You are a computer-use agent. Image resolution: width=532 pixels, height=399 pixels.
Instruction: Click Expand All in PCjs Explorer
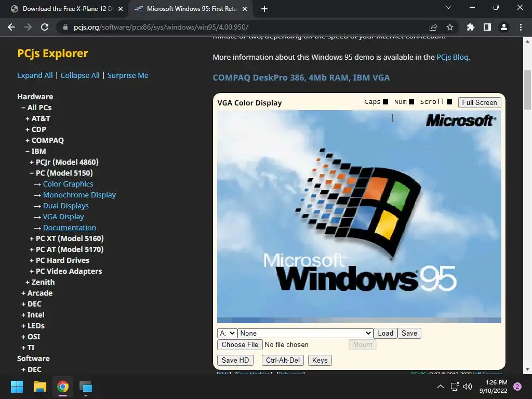[35, 75]
